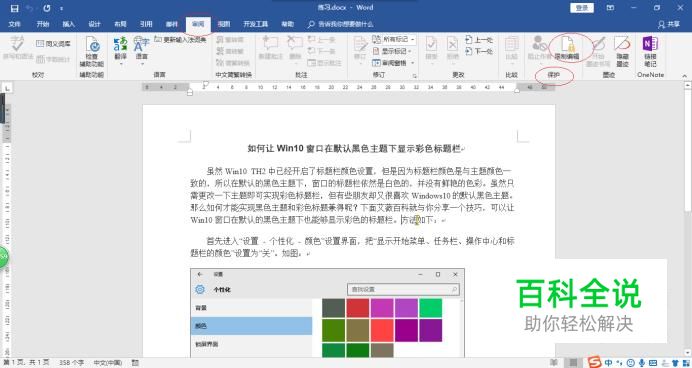The height and width of the screenshot is (368, 692).
Task: Open the 修订 group dialog launcher
Action: (x=415, y=76)
